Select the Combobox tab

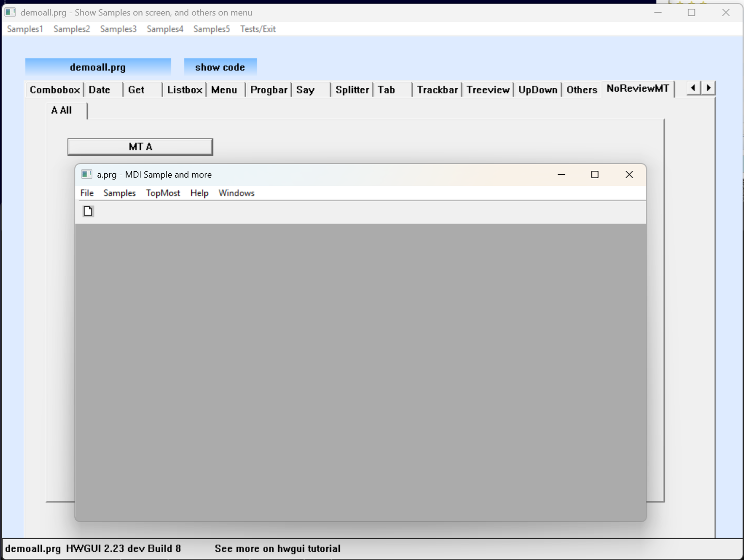tap(54, 90)
